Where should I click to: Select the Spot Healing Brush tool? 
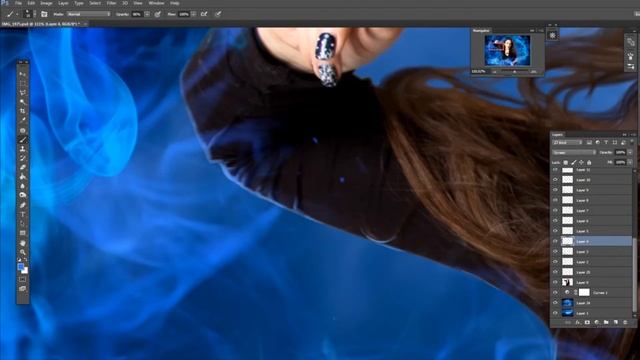click(22, 130)
